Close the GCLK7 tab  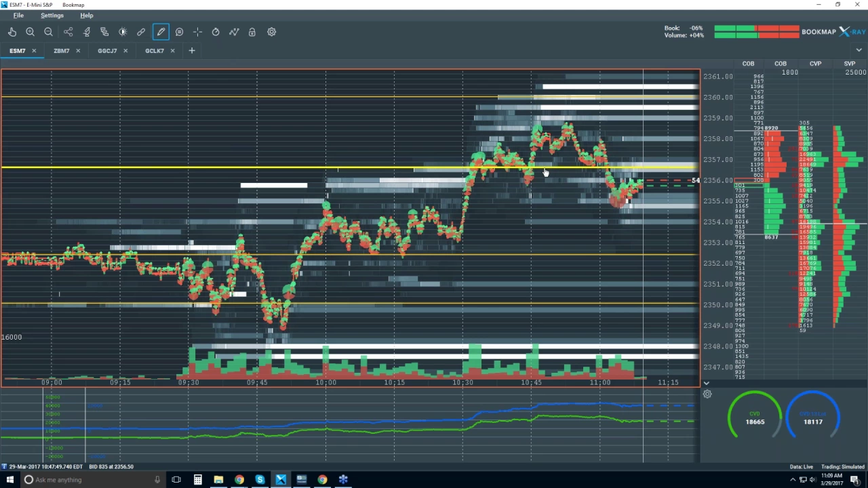[x=172, y=51]
